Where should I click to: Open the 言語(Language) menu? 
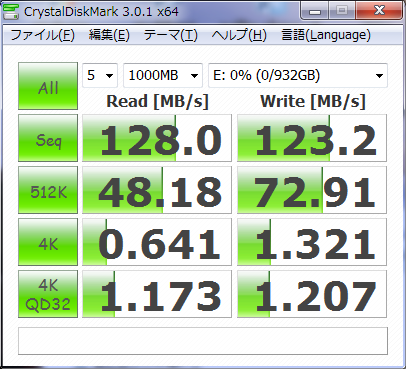click(326, 35)
